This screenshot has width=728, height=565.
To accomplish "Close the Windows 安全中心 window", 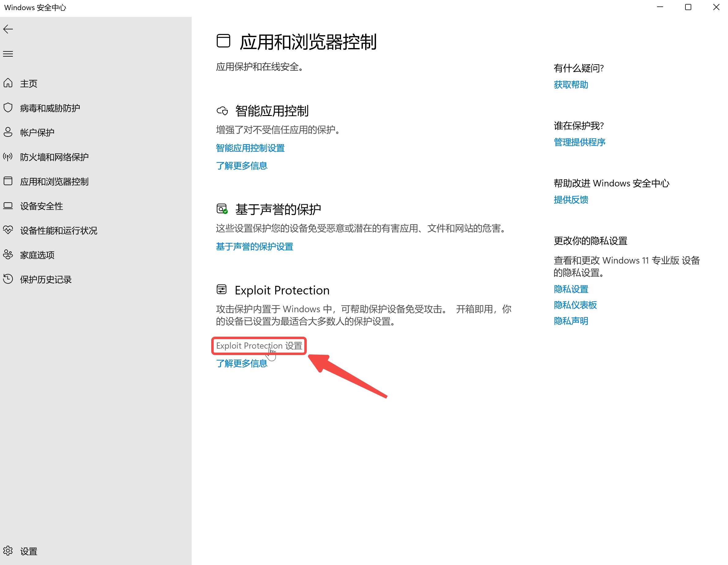I will [716, 7].
